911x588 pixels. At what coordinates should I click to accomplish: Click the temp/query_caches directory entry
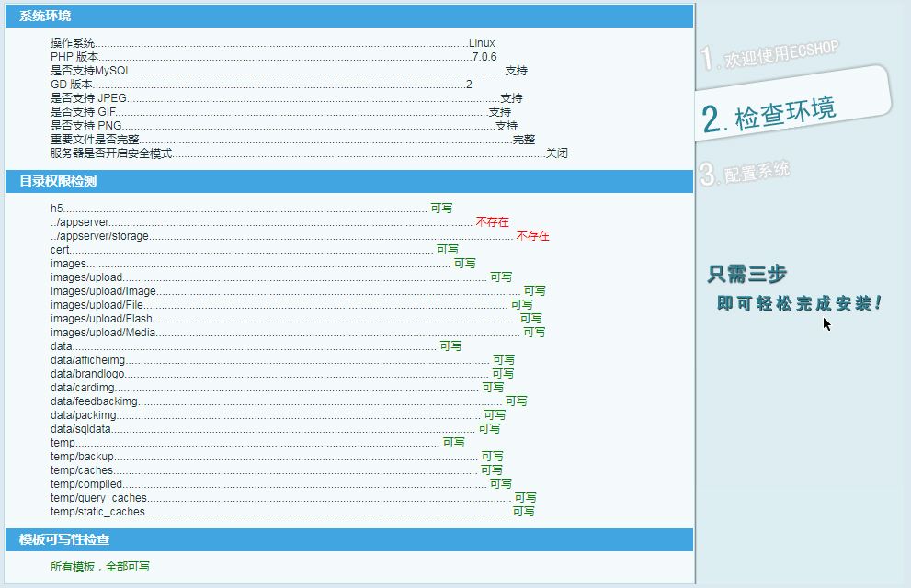[98, 498]
